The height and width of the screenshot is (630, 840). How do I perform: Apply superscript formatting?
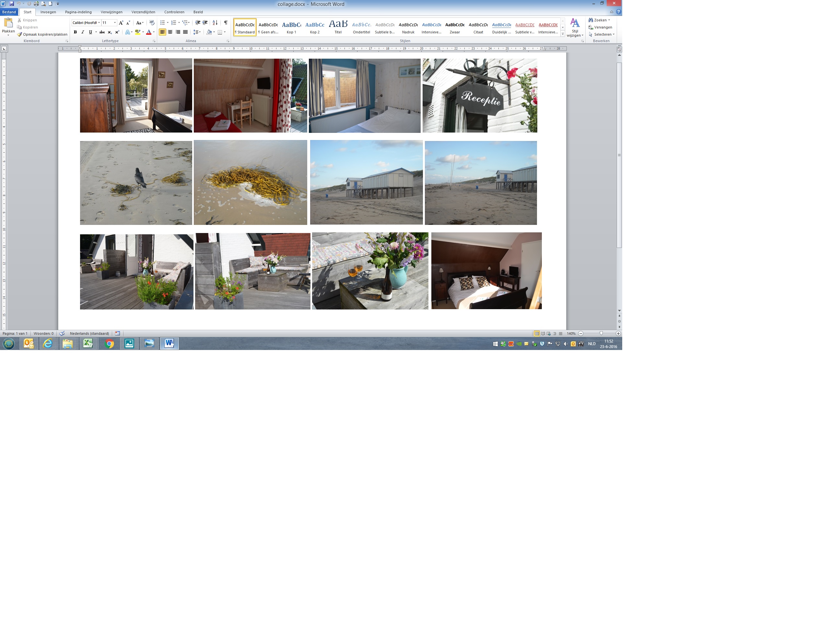point(117,32)
